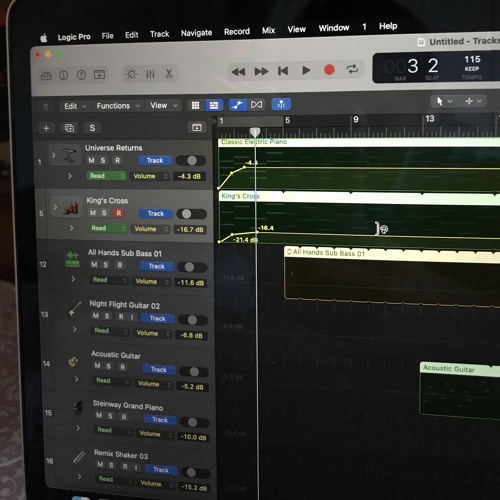Adjust King's Cross track volume slider

click(192, 214)
